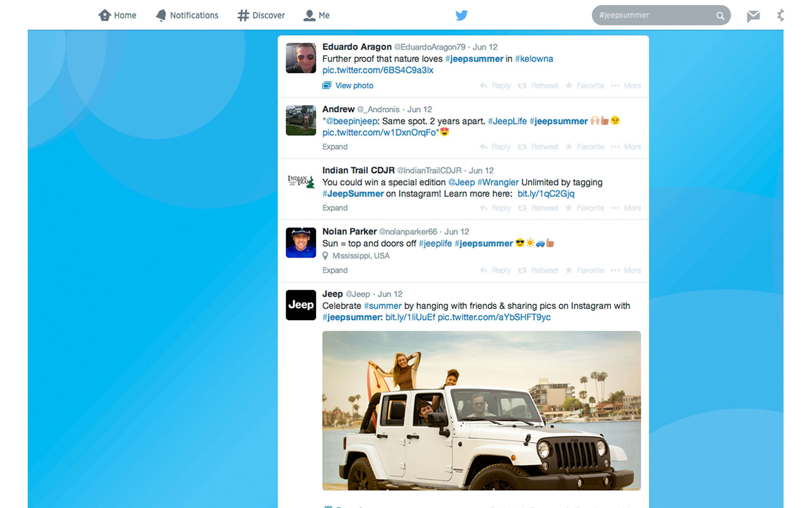Image resolution: width=812 pixels, height=508 pixels.
Task: Favorite Nolan Parker's tweet
Action: tap(585, 270)
